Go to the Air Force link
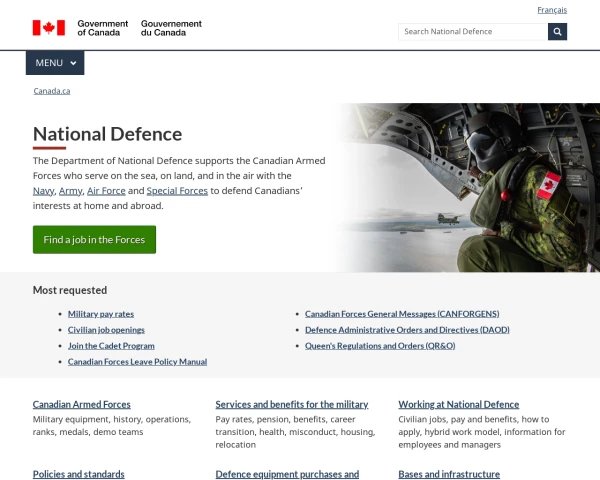Image resolution: width=600 pixels, height=480 pixels. click(x=106, y=190)
